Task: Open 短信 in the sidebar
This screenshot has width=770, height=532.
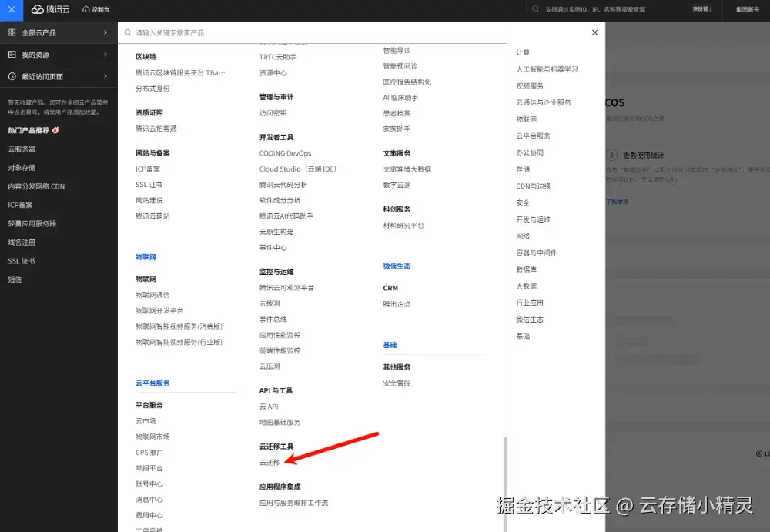Action: click(15, 279)
